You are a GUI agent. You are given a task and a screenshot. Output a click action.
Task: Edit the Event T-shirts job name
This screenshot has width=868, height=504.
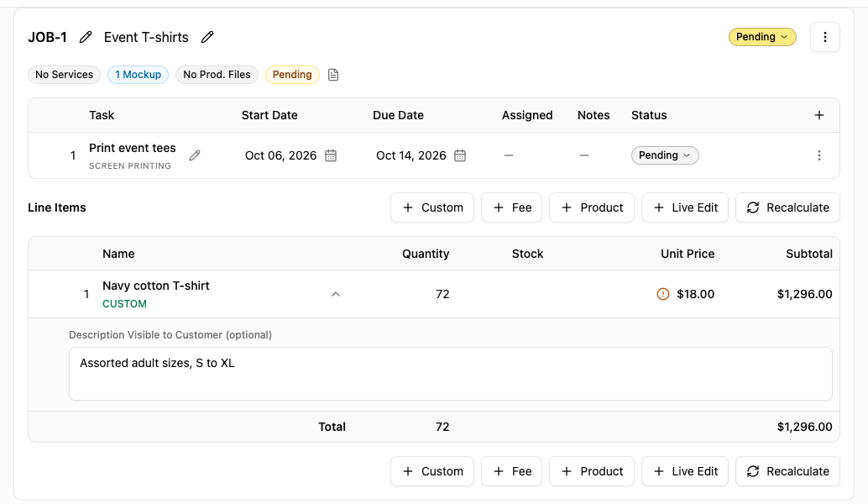pyautogui.click(x=207, y=37)
